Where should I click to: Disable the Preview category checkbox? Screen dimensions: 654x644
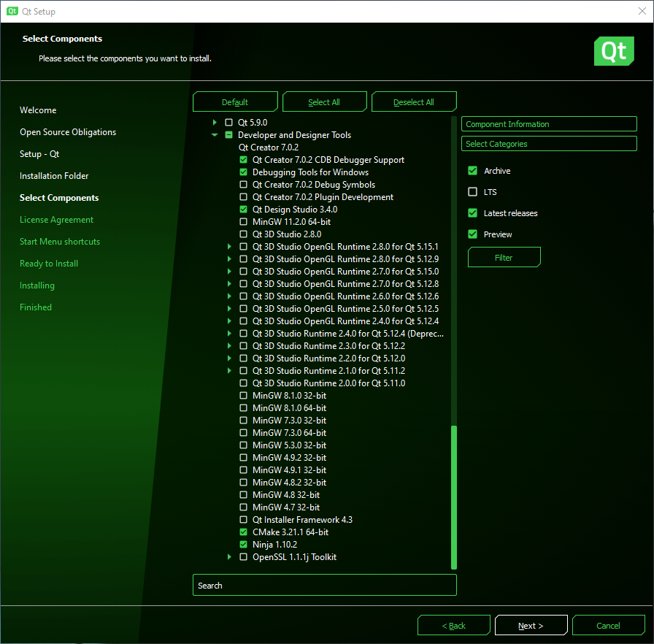(472, 234)
